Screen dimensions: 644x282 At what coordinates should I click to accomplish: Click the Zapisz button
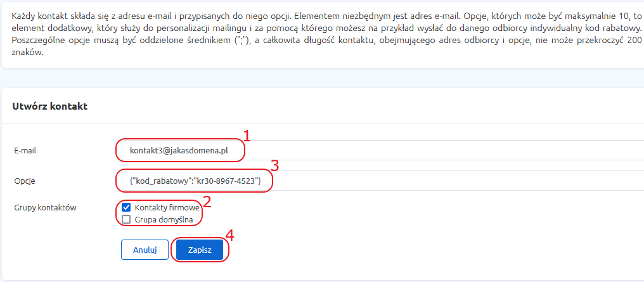pyautogui.click(x=200, y=250)
